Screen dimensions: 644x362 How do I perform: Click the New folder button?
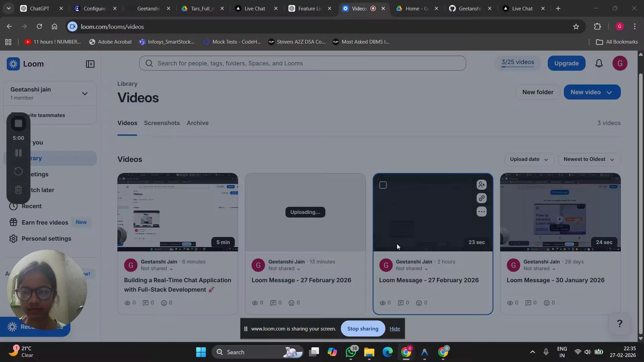(x=538, y=92)
